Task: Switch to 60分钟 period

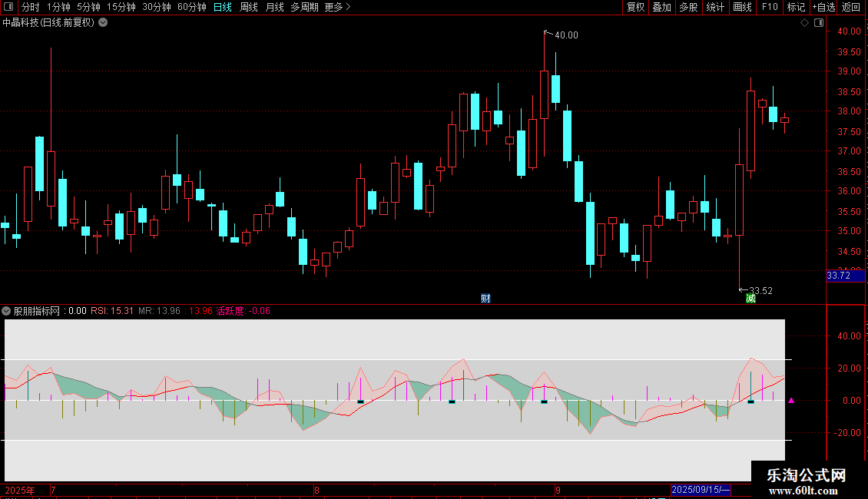Action: (191, 7)
